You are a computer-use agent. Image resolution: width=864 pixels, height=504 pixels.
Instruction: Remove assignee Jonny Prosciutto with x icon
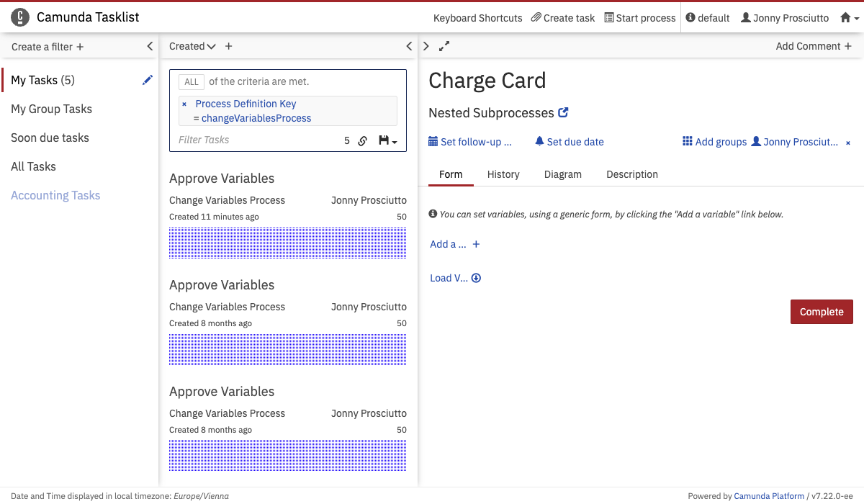click(x=847, y=143)
